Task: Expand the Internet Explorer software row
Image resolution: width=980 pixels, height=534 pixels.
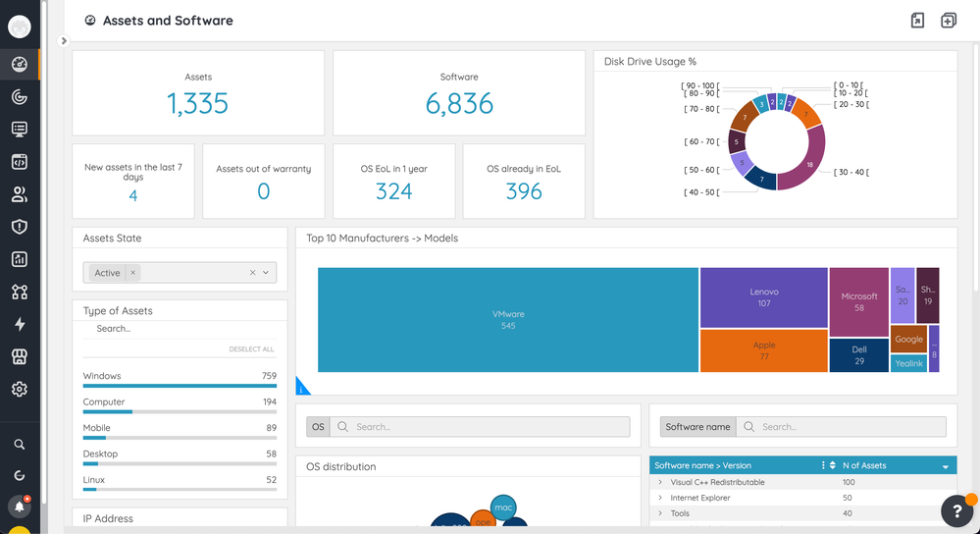Action: [660, 499]
